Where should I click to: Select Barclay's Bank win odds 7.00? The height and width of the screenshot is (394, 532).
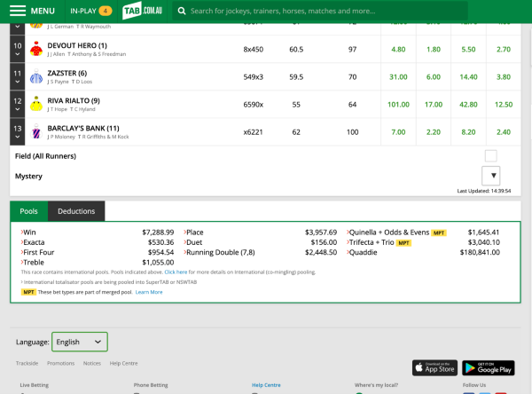[x=398, y=132]
